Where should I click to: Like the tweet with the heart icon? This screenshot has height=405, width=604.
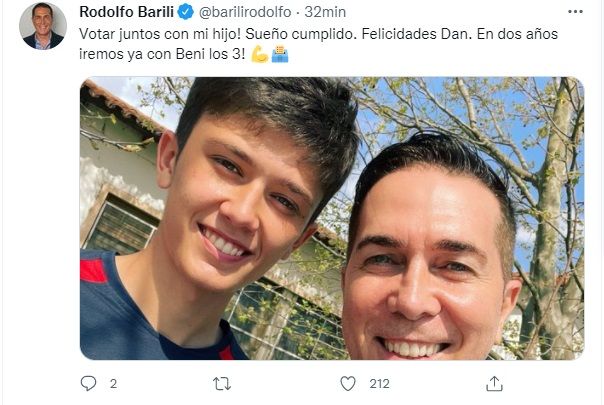348,384
